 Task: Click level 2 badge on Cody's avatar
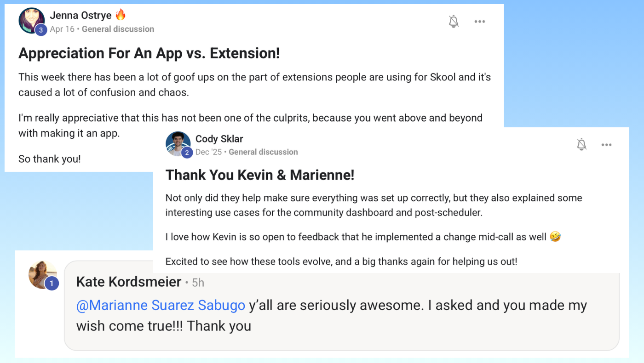point(187,153)
